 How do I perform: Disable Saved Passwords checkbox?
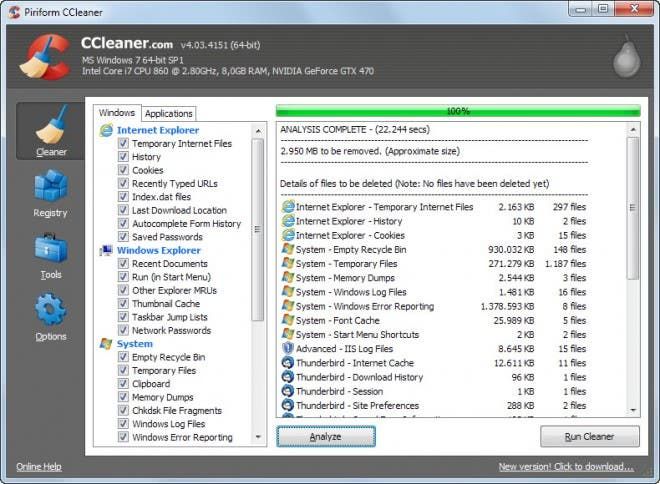123,237
